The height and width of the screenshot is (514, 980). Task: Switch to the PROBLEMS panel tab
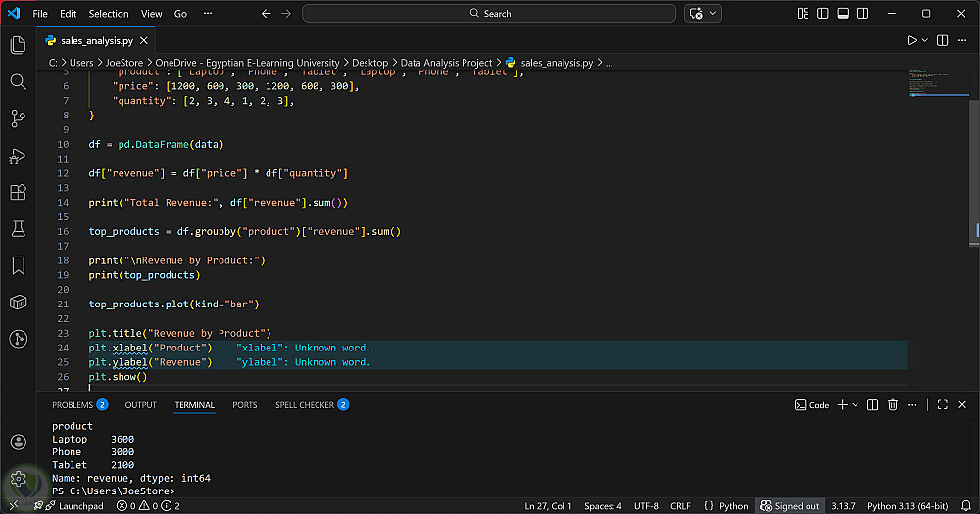click(73, 405)
